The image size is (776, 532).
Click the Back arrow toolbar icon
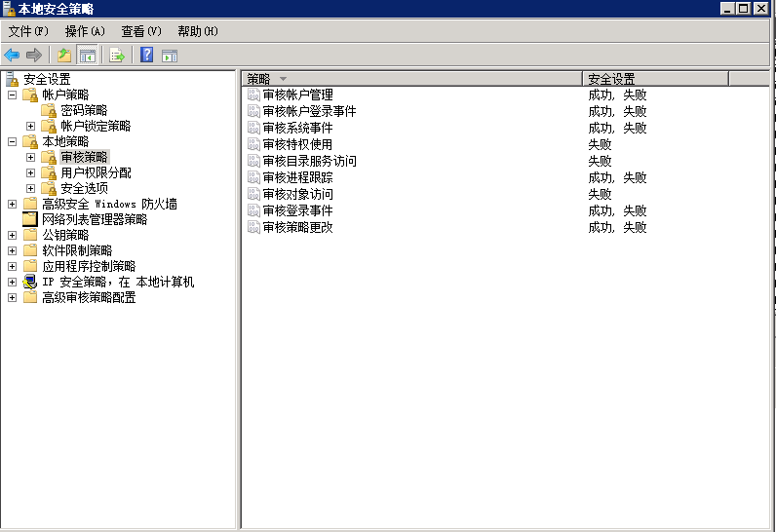click(12, 55)
